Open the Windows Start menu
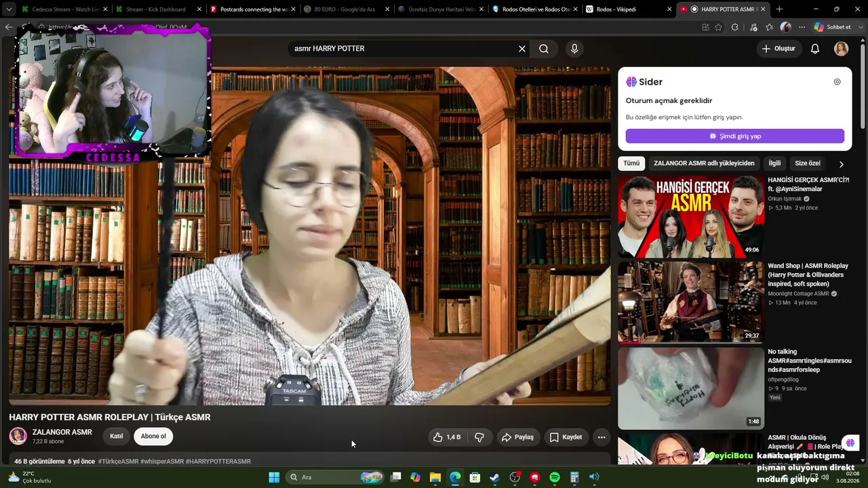868x488 pixels. point(274,477)
